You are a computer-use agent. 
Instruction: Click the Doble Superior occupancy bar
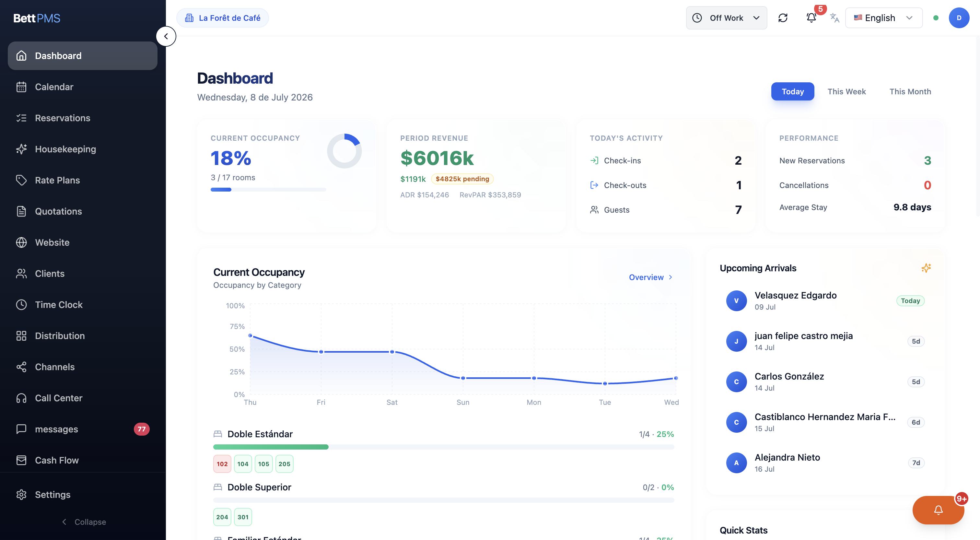444,500
